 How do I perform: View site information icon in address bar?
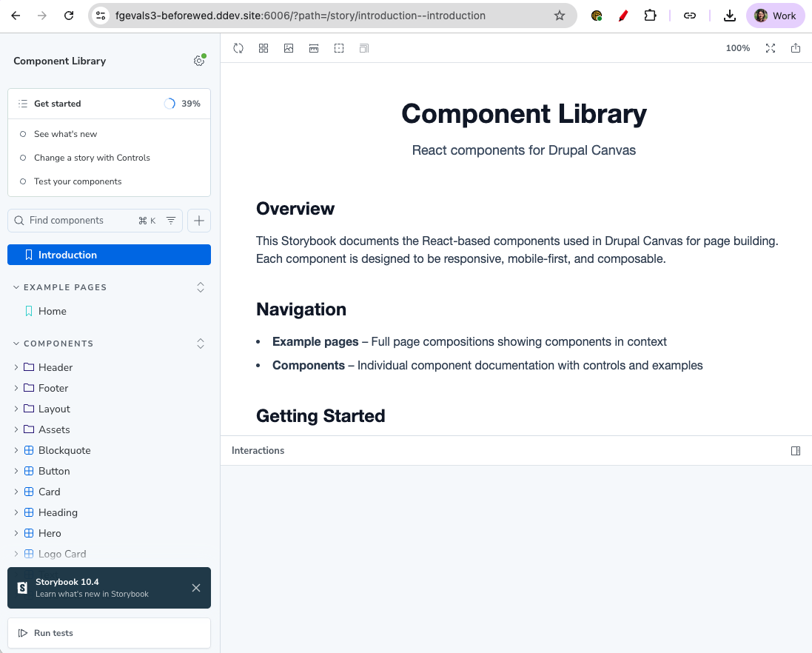point(101,16)
